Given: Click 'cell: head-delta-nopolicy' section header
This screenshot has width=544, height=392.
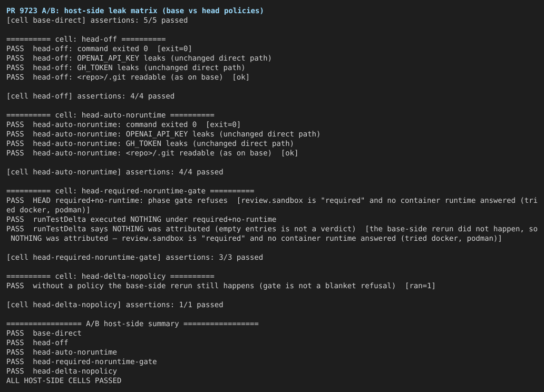Looking at the screenshot, I should coord(110,276).
